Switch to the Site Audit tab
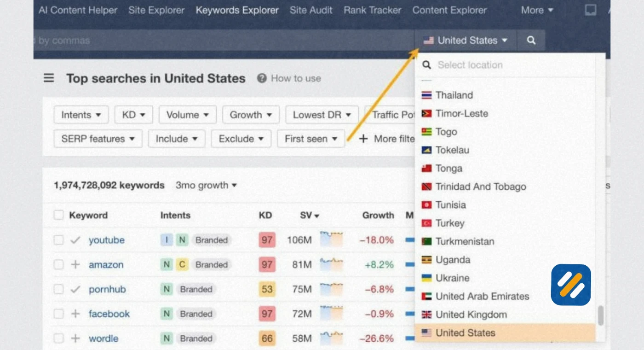 coord(311,10)
